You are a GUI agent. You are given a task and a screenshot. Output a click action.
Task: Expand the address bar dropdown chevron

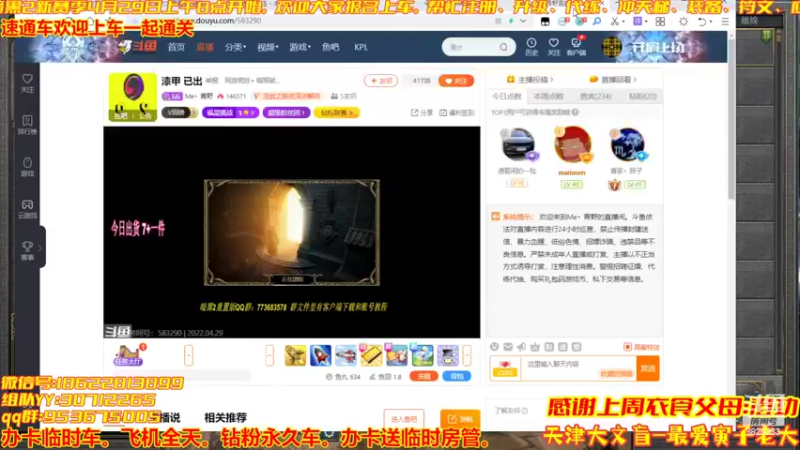coord(523,21)
